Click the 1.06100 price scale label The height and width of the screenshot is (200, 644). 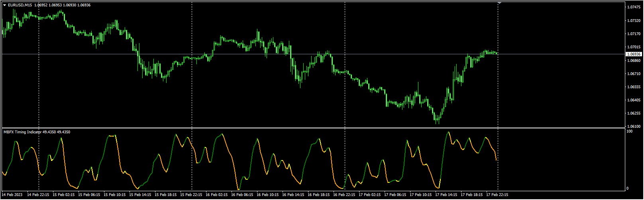(634, 127)
